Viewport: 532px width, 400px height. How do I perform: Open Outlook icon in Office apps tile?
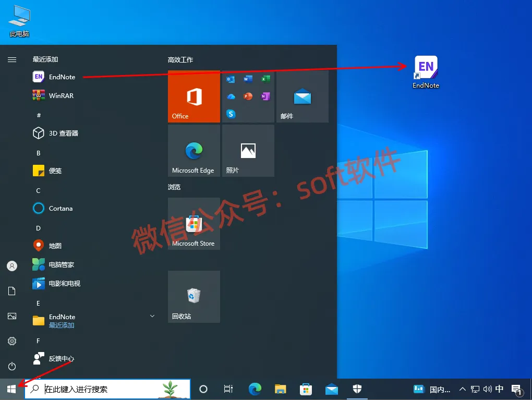(x=231, y=79)
